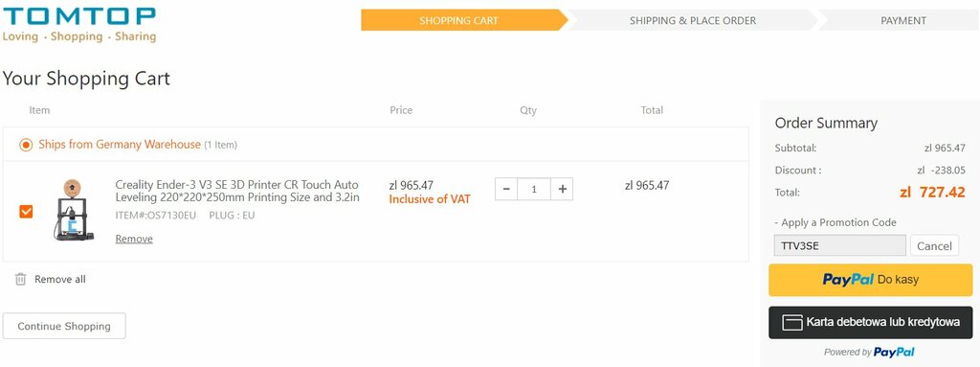Screen dimensions: 980x367
Task: Click the trash can Remove all icon
Action: pos(21,279)
